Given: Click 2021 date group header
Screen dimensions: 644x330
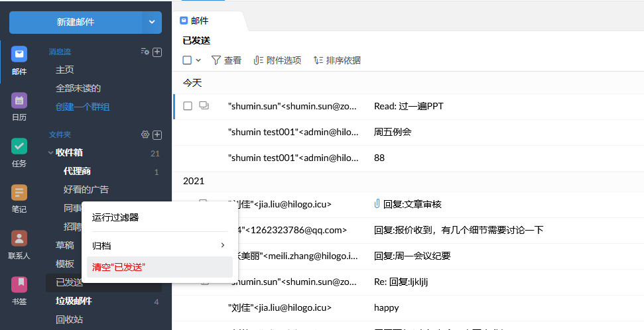Looking at the screenshot, I should pos(194,181).
